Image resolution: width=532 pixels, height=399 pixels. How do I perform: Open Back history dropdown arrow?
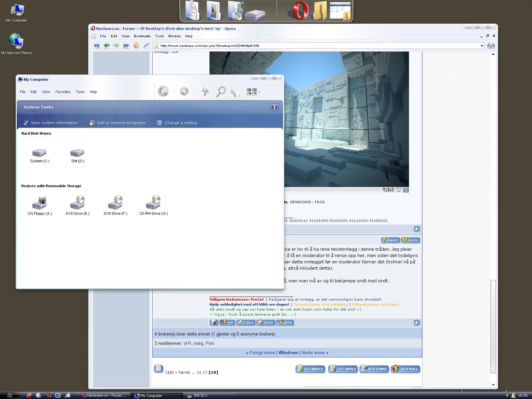(x=174, y=92)
